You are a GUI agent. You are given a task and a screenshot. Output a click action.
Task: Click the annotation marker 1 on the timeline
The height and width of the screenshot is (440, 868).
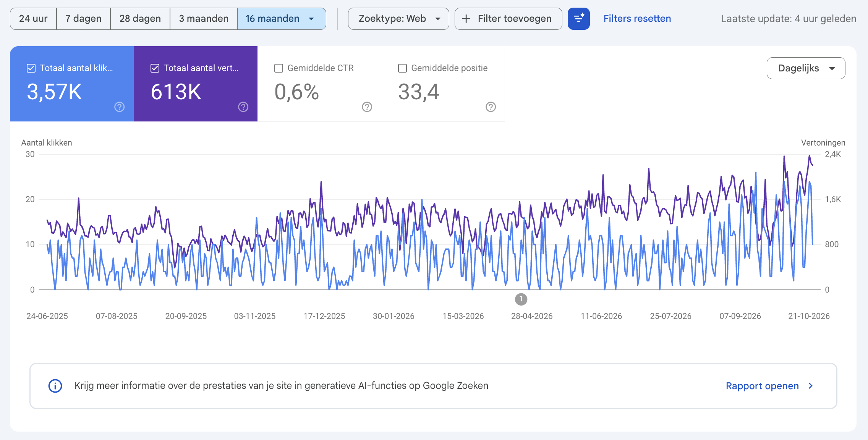pos(521,299)
